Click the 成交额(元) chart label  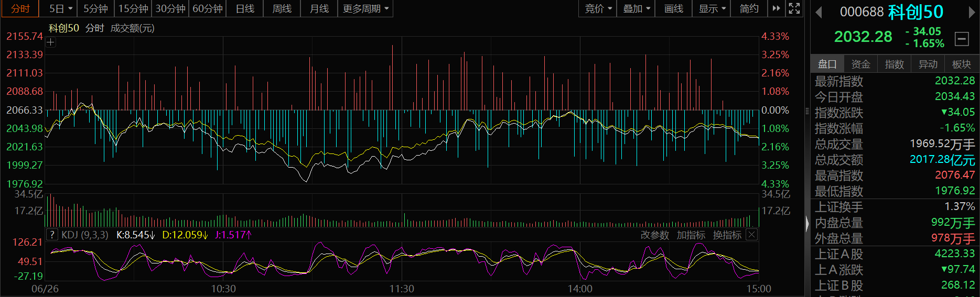[133, 28]
